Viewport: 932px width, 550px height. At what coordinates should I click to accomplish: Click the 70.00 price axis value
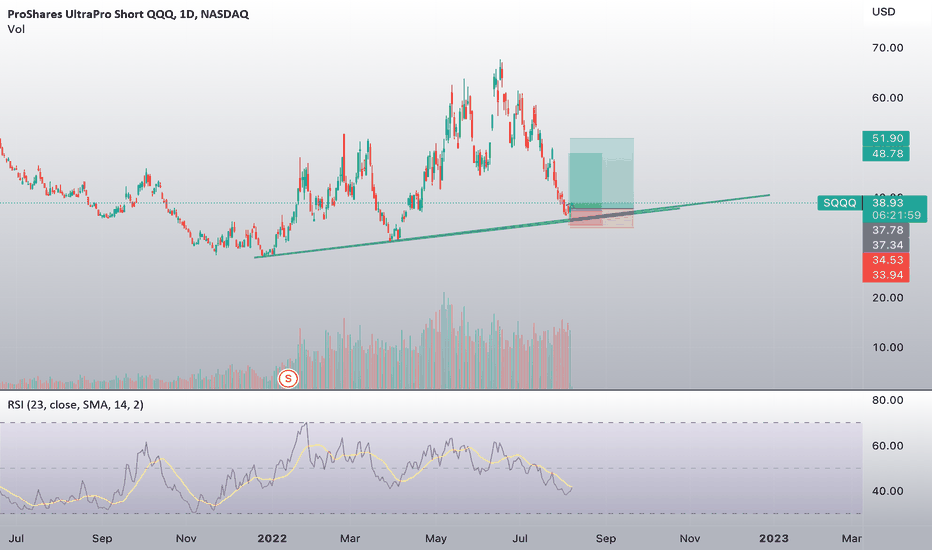click(887, 48)
